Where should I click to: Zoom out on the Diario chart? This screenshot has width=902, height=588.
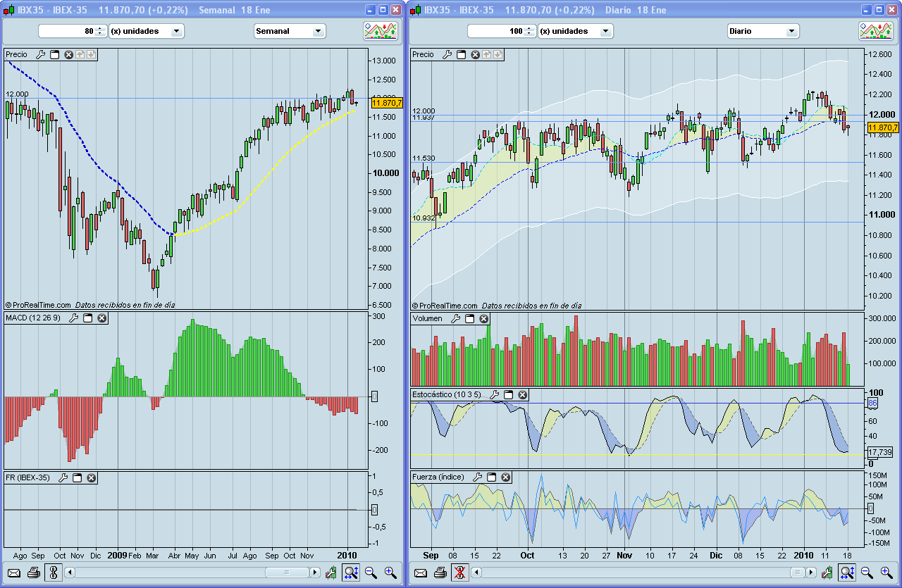coord(867,573)
